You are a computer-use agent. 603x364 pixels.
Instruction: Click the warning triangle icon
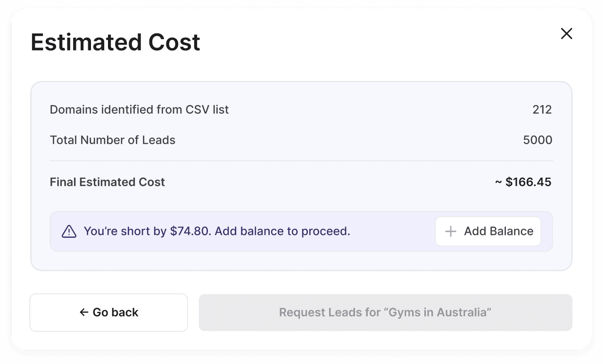tap(69, 231)
